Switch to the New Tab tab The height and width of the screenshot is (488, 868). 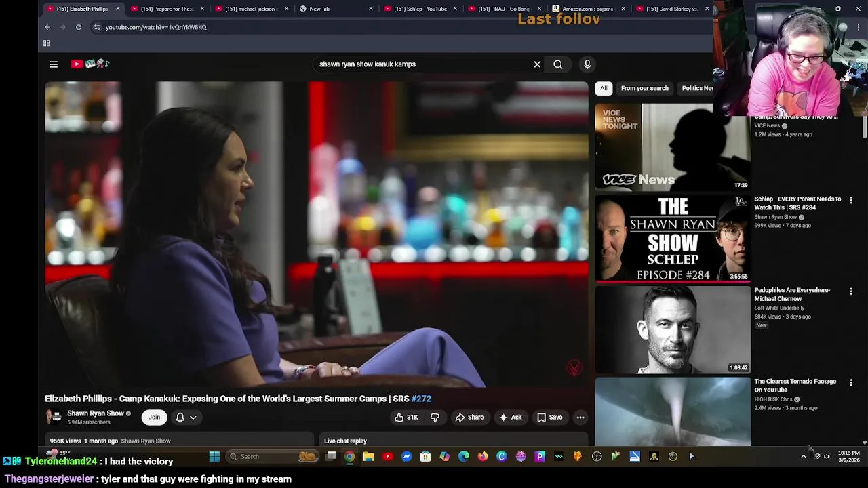tap(335, 9)
